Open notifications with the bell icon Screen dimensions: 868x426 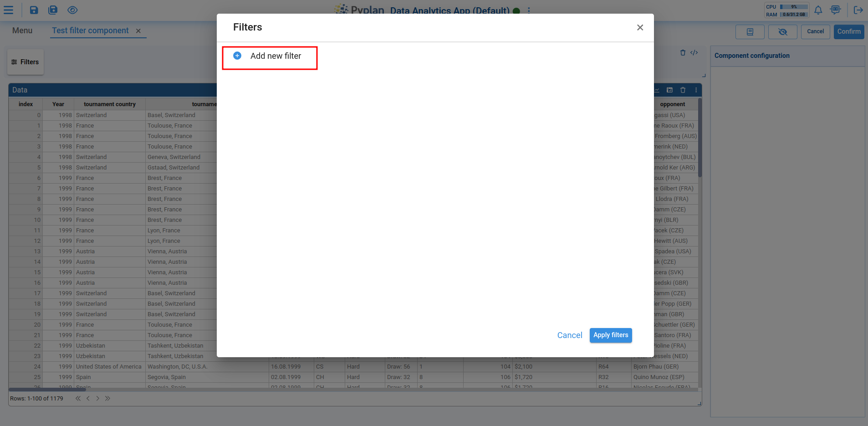(818, 10)
